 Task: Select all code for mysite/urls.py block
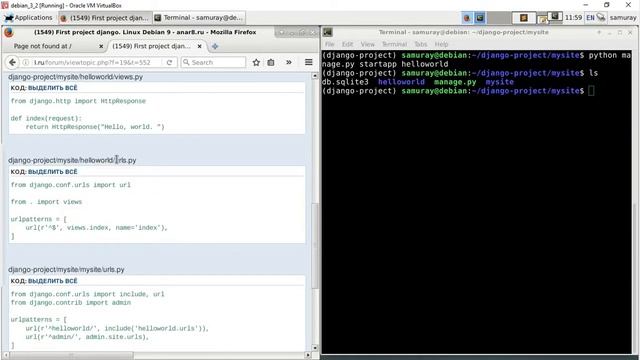click(53, 281)
